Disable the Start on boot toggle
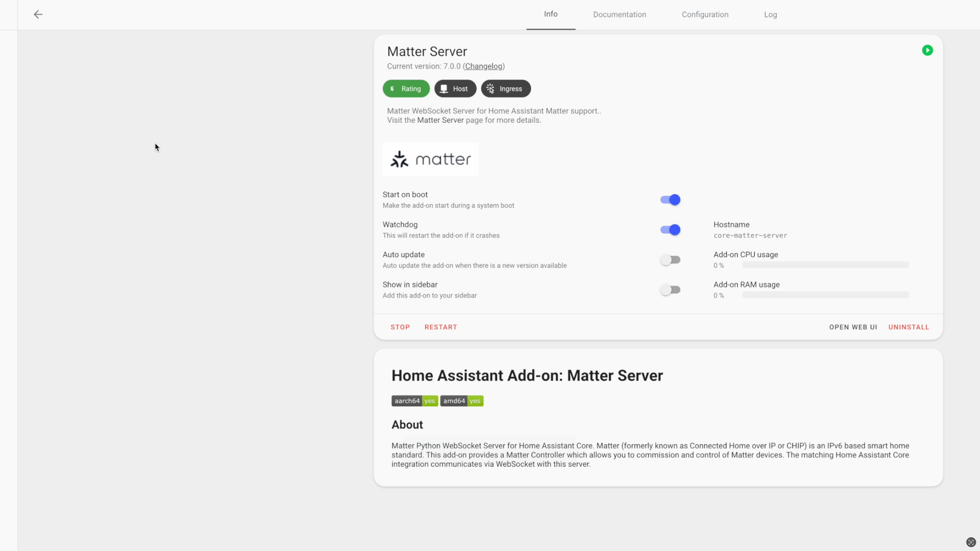This screenshot has width=980, height=551. click(x=670, y=200)
